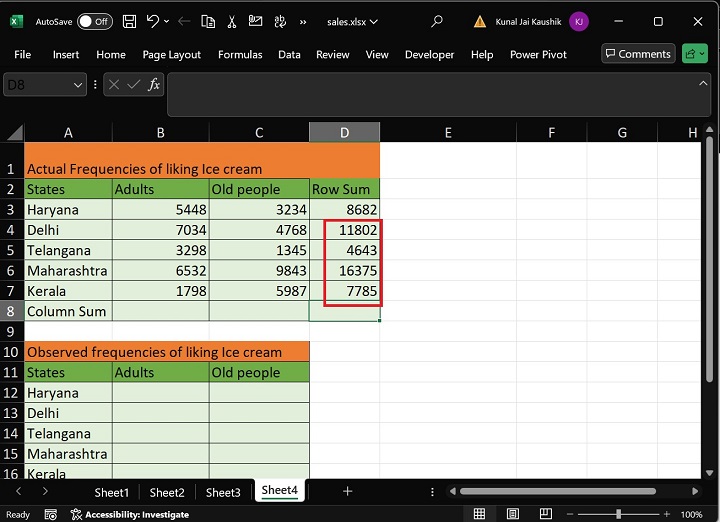Expand more quick access toolbar commands
This screenshot has height=522, width=720.
click(x=302, y=21)
